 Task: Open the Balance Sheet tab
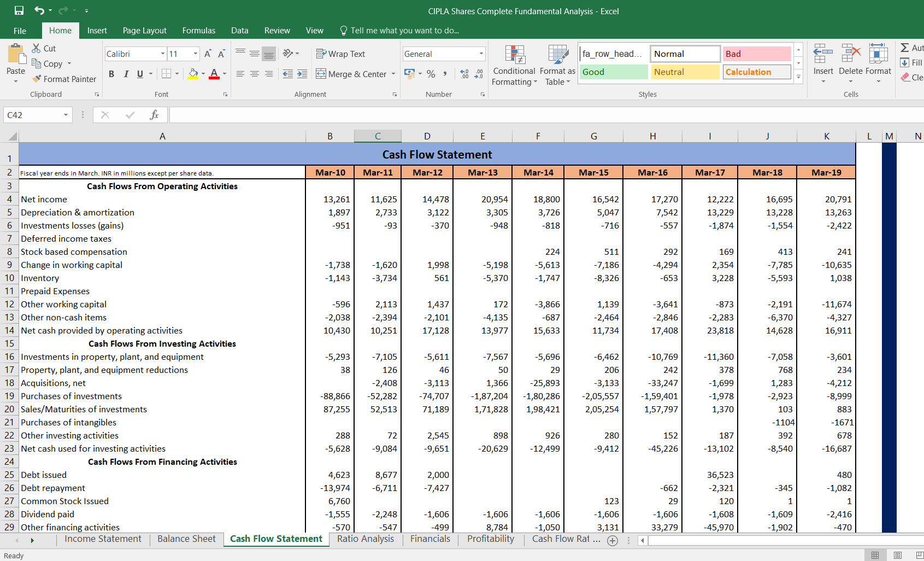(186, 539)
